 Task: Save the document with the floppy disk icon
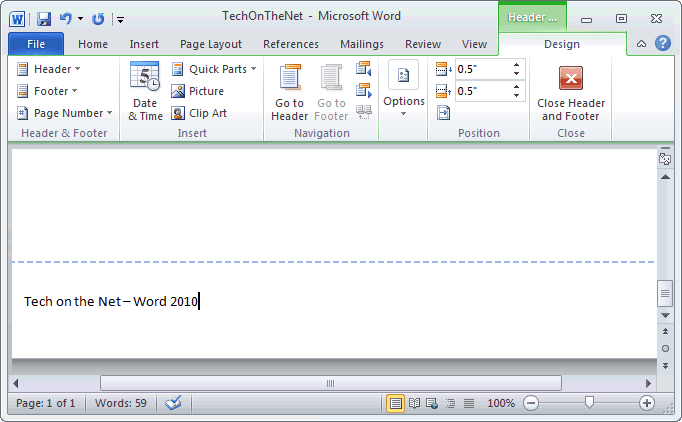(43, 19)
